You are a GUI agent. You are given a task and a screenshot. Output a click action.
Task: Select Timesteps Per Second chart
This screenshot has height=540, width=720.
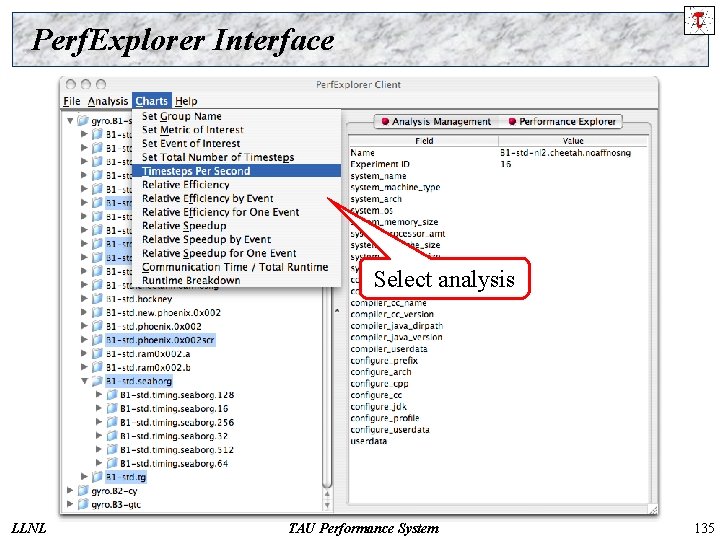[236, 171]
